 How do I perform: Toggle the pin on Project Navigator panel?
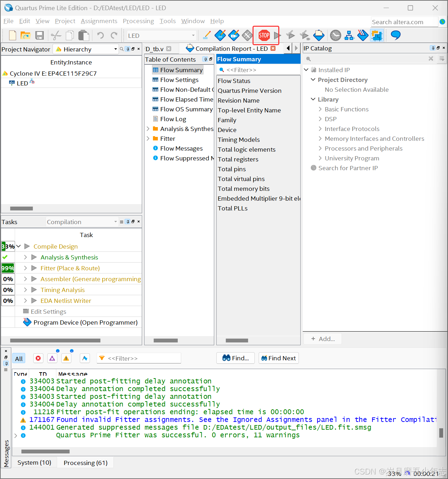[x=128, y=49]
